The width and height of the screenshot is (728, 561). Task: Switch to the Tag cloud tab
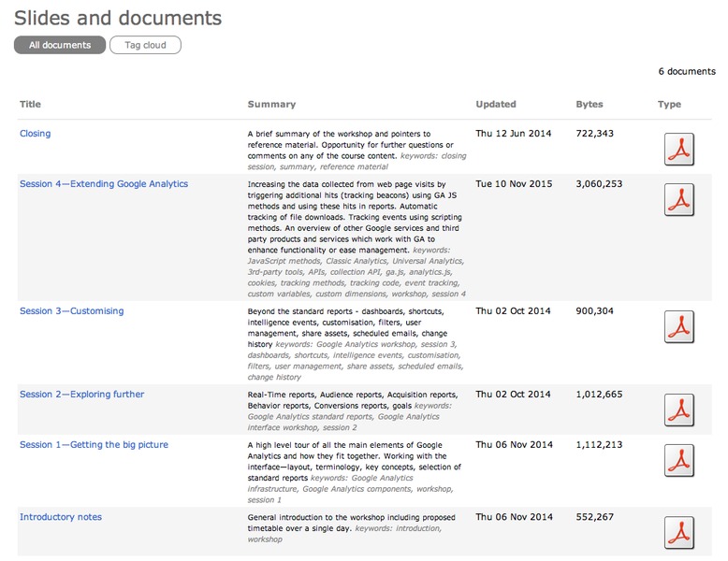(145, 45)
